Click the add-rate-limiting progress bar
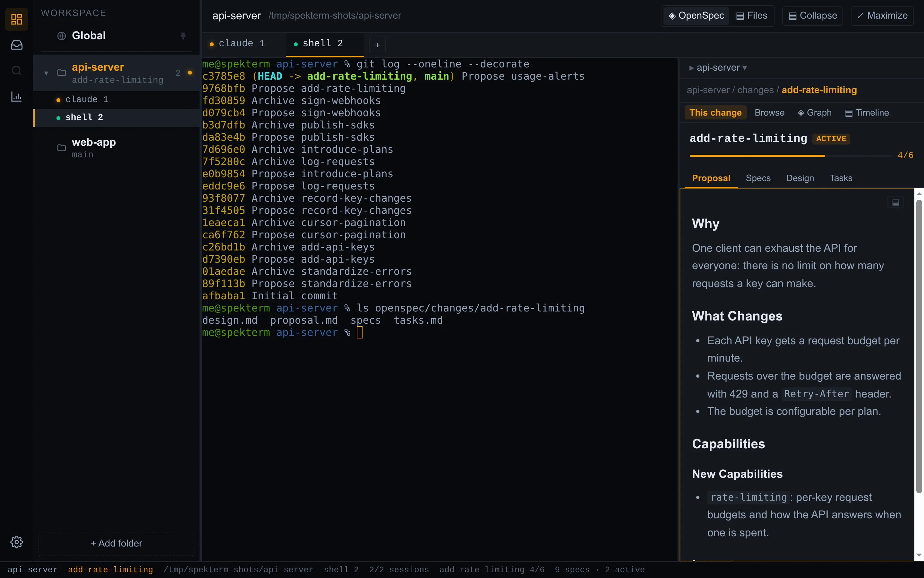The image size is (924, 578). point(791,156)
